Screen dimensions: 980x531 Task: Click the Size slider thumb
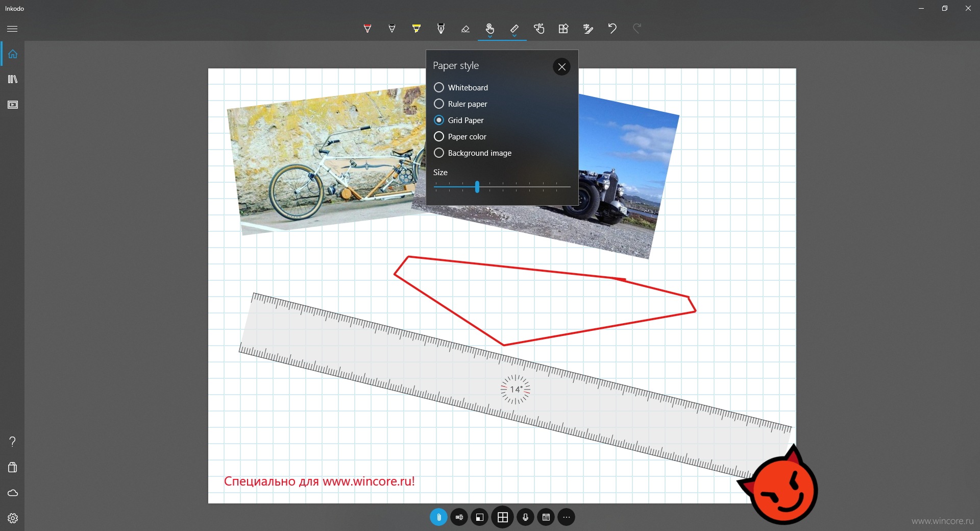pyautogui.click(x=477, y=187)
